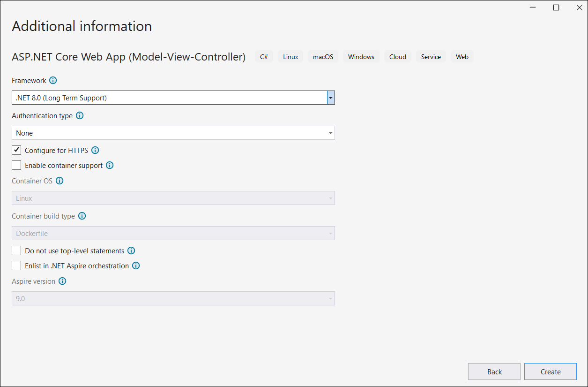Click the top-level statements info icon

click(131, 250)
